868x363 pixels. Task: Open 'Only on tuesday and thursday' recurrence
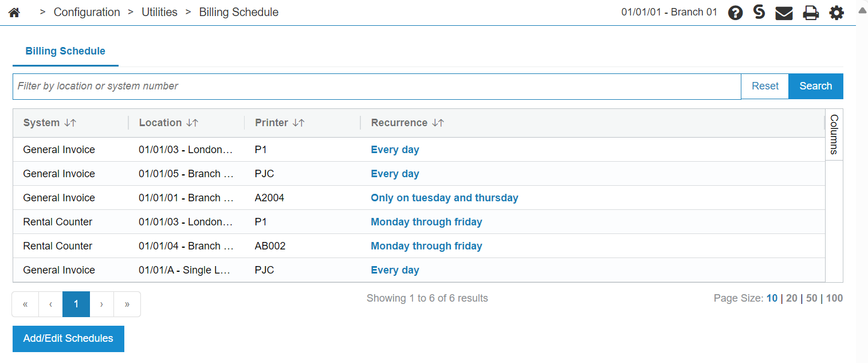[x=445, y=198]
